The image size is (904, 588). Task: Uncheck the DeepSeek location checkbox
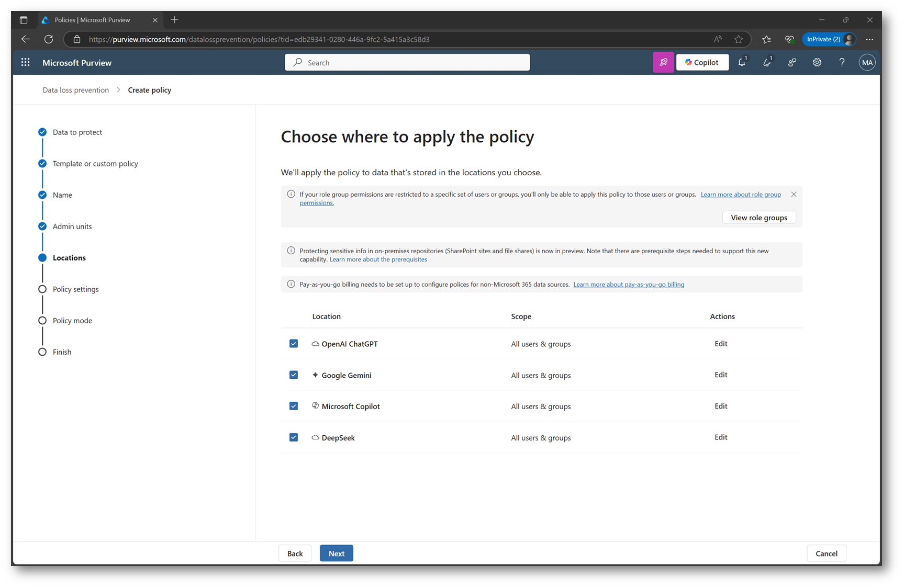point(294,437)
